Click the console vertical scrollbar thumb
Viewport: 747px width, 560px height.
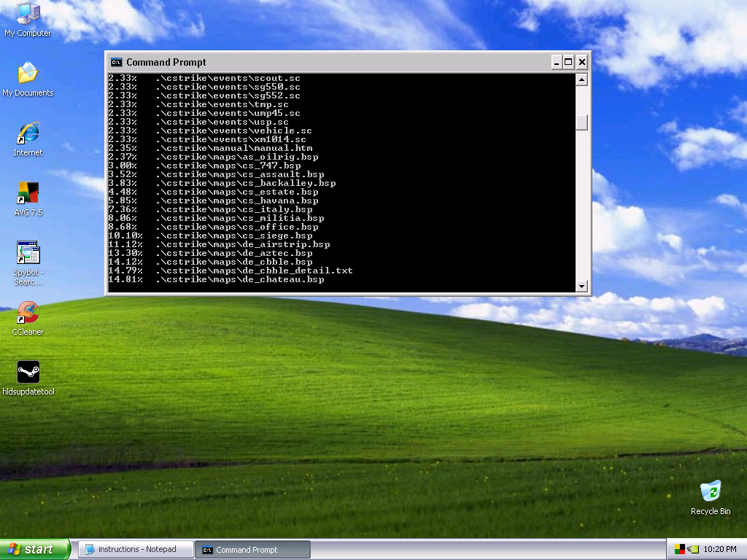(x=581, y=122)
